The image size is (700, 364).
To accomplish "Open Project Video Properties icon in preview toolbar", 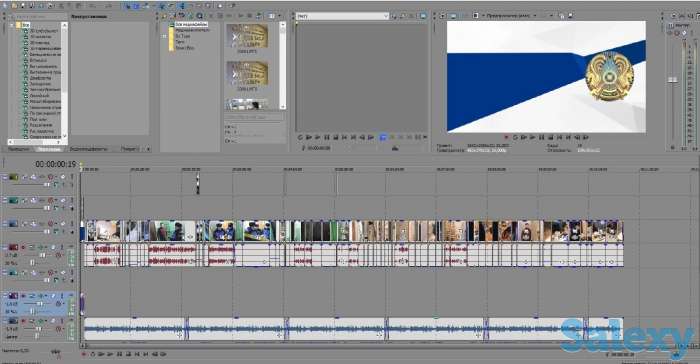I will (442, 16).
